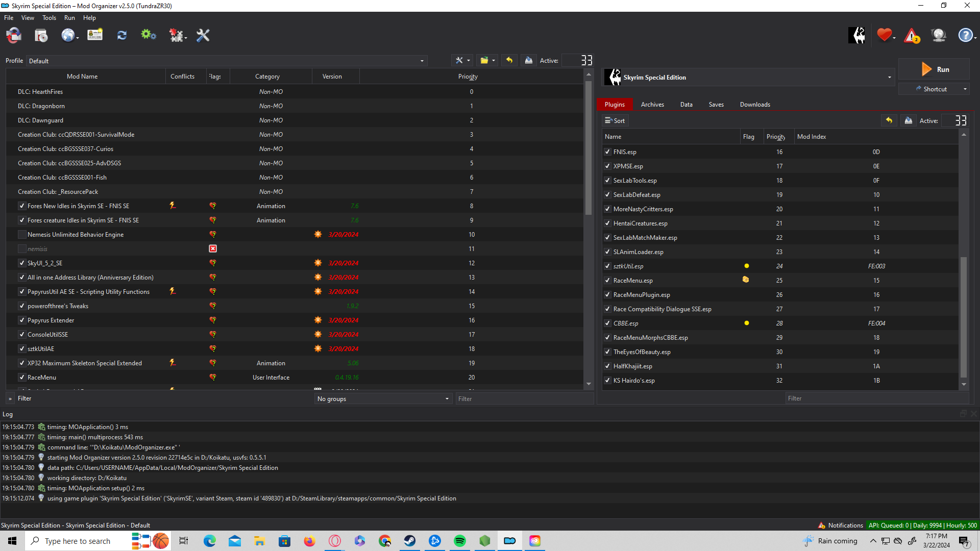Toggle the RaceMenu mod checkbox
Screen dimensions: 980x551
pyautogui.click(x=21, y=377)
